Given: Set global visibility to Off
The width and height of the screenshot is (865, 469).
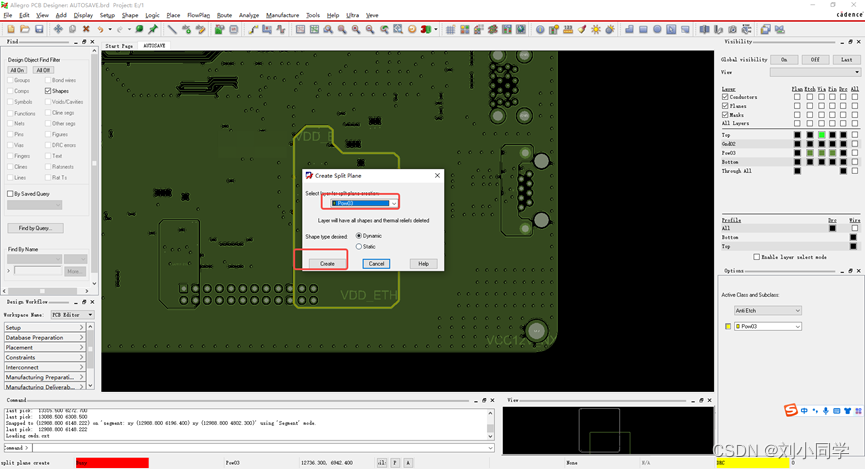Looking at the screenshot, I should (815, 60).
